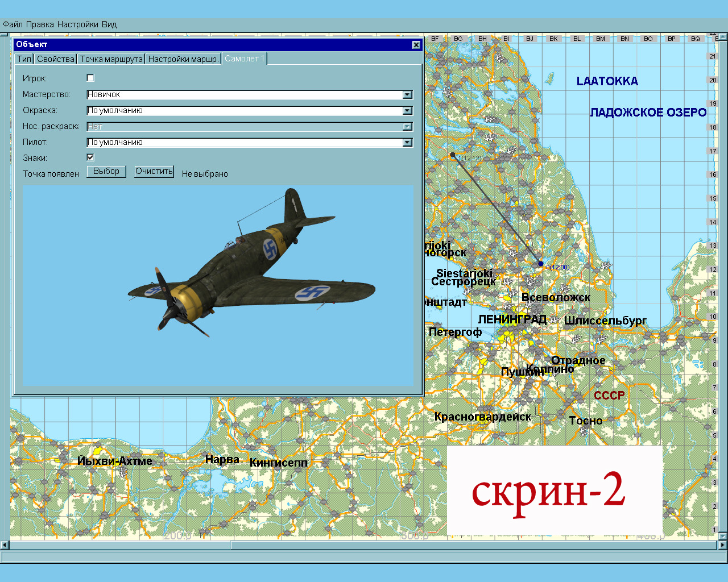Switch to the Тип tab

(x=24, y=59)
